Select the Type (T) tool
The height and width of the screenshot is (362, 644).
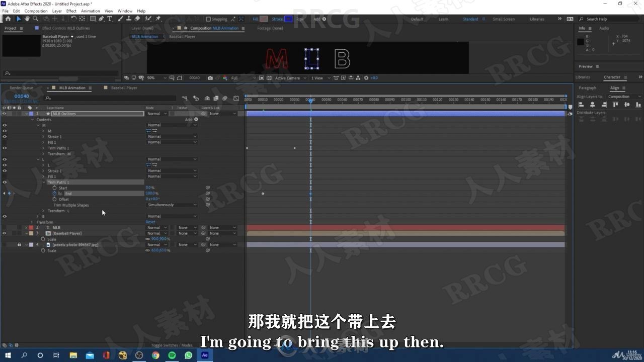click(x=110, y=19)
